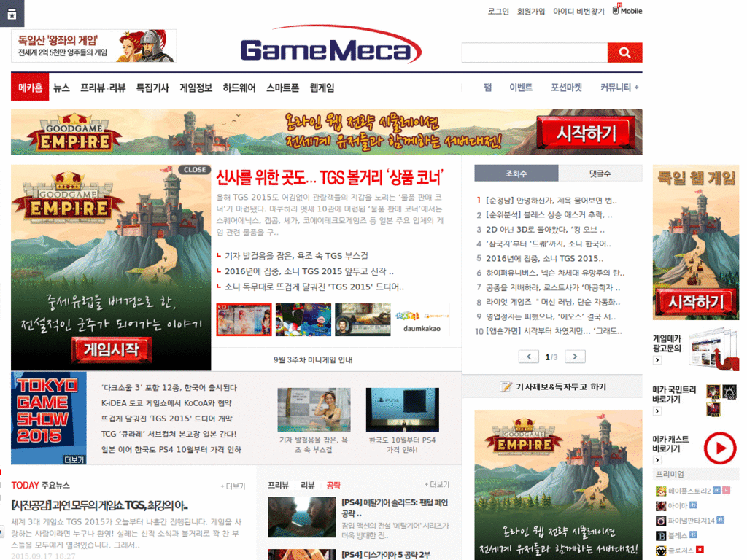
Task: Open 뉴스 menu item
Action: click(x=61, y=87)
